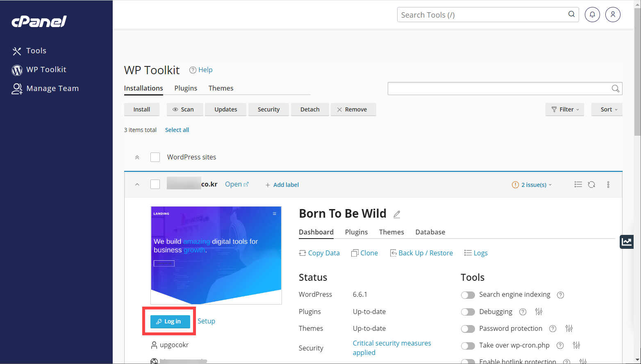Open the Sort dropdown
The height and width of the screenshot is (364, 641).
pyautogui.click(x=607, y=109)
